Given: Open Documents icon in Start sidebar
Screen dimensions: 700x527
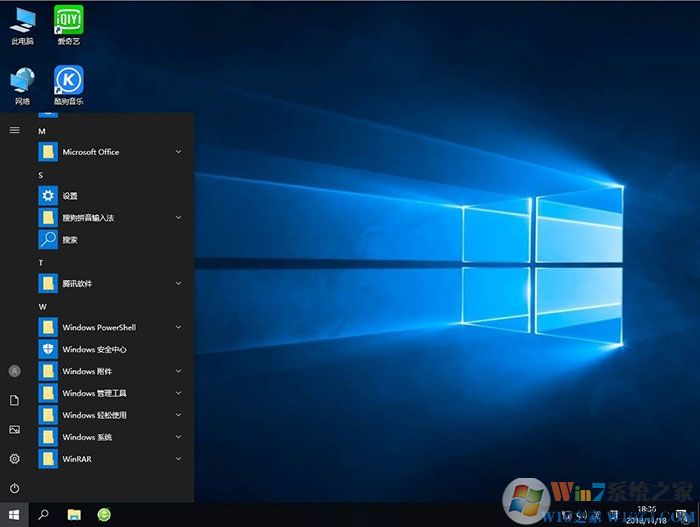Looking at the screenshot, I should (x=14, y=400).
